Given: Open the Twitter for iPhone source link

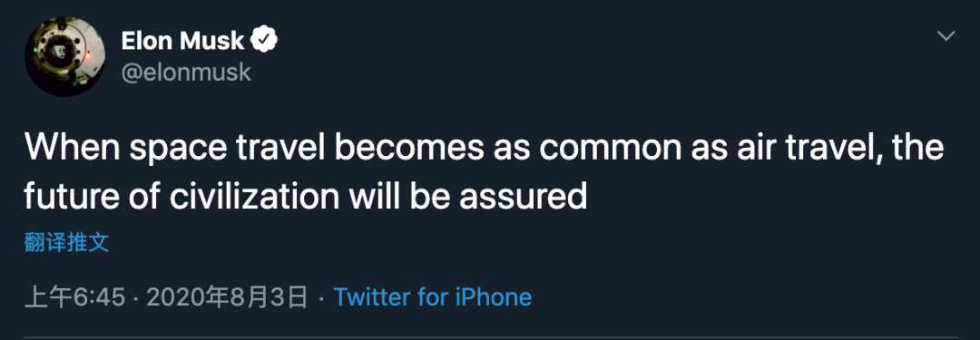Looking at the screenshot, I should pos(433,296).
